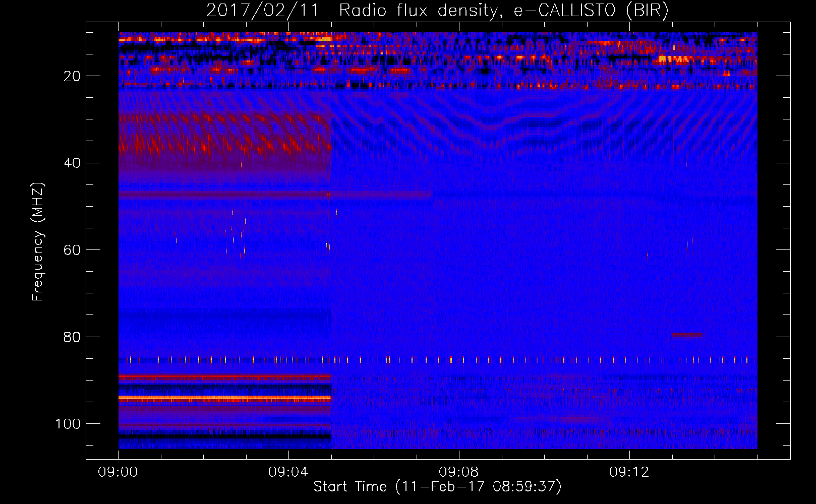This screenshot has width=816, height=504.
Task: Click the '40' frequency axis label
Action: [x=72, y=163]
